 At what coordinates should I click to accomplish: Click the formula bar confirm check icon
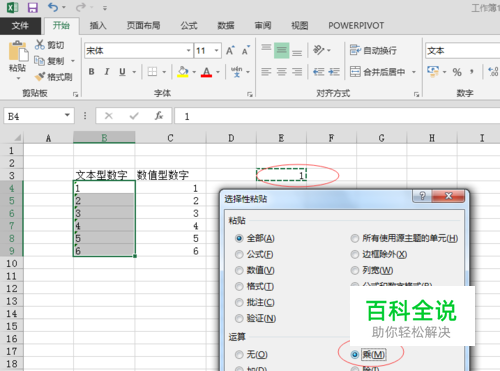pyautogui.click(x=134, y=116)
